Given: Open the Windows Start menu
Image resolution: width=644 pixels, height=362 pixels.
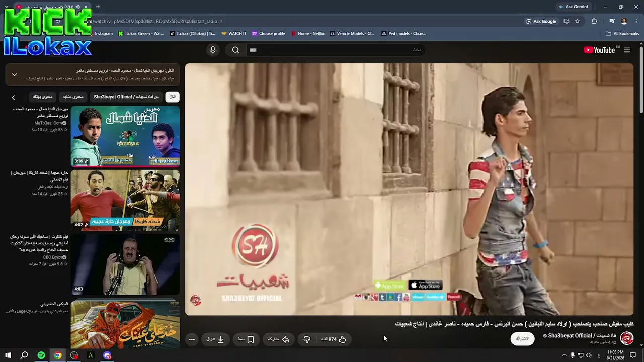Looking at the screenshot, I should point(8,355).
